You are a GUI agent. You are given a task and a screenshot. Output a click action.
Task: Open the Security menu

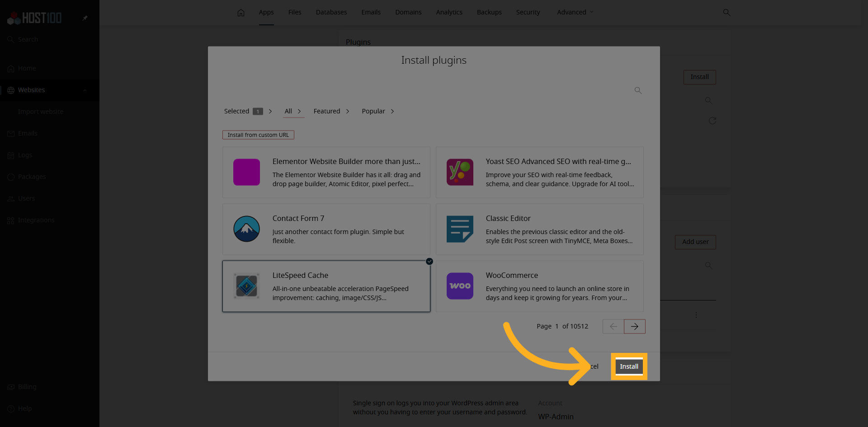528,12
